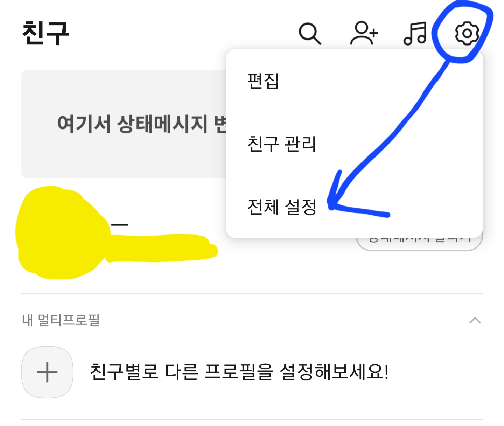Select 편집 from the popup menu
The width and height of the screenshot is (504, 426).
click(263, 81)
